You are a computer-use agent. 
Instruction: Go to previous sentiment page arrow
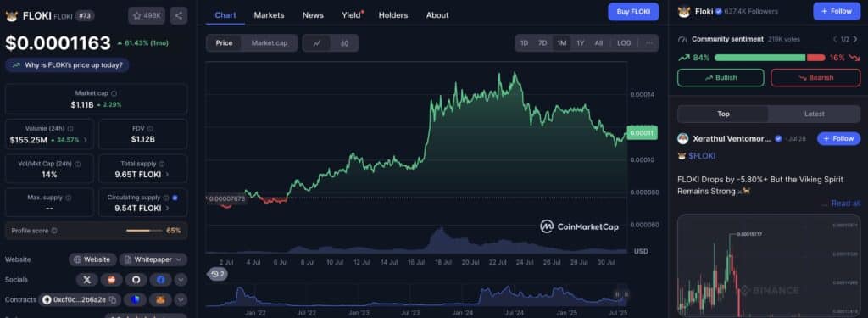[x=835, y=39]
